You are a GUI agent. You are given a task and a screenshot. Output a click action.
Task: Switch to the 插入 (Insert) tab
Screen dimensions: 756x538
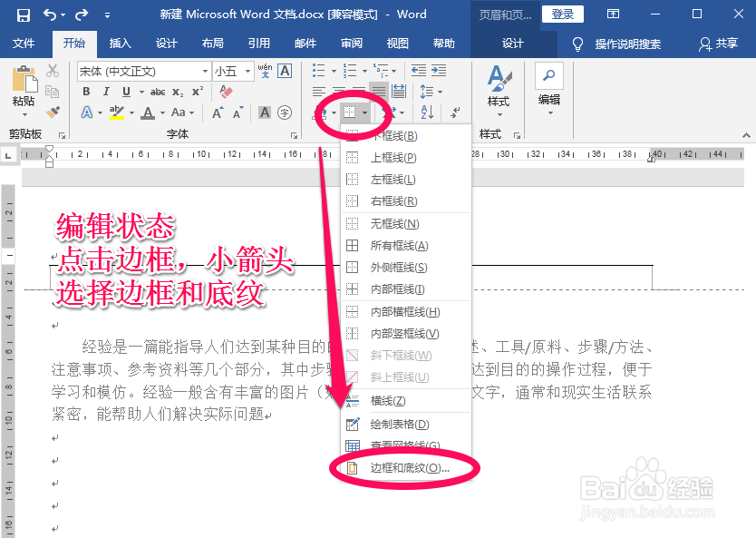120,44
